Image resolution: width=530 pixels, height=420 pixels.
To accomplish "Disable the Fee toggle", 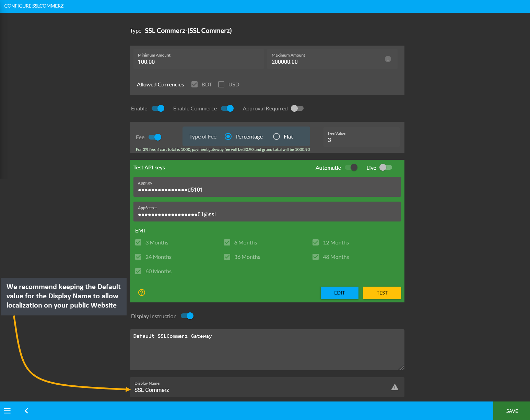I will (155, 137).
